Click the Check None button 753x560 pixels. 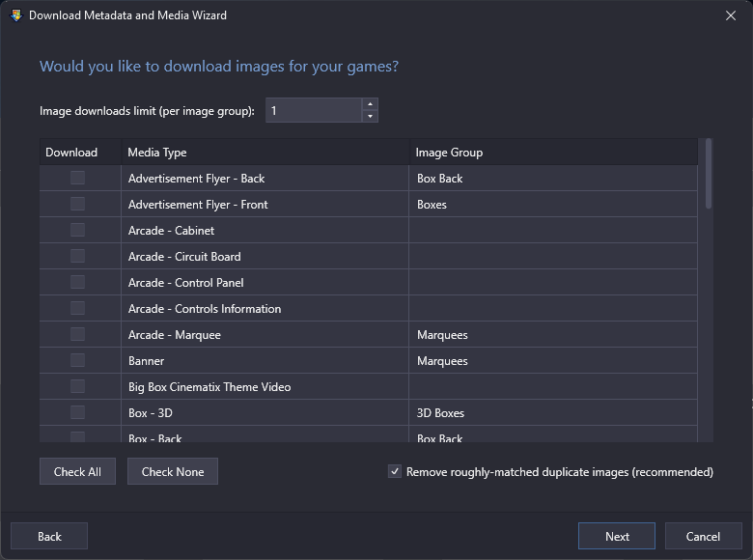pyautogui.click(x=173, y=471)
